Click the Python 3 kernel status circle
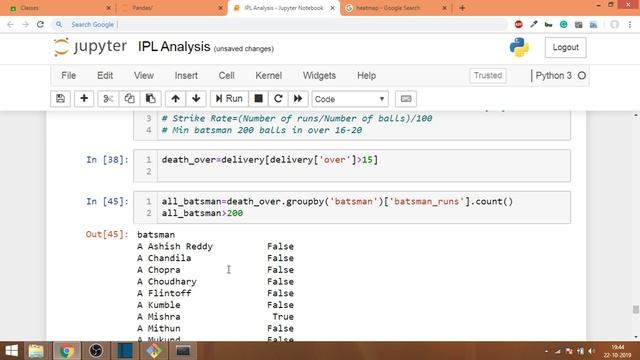The height and width of the screenshot is (360, 640). [582, 76]
